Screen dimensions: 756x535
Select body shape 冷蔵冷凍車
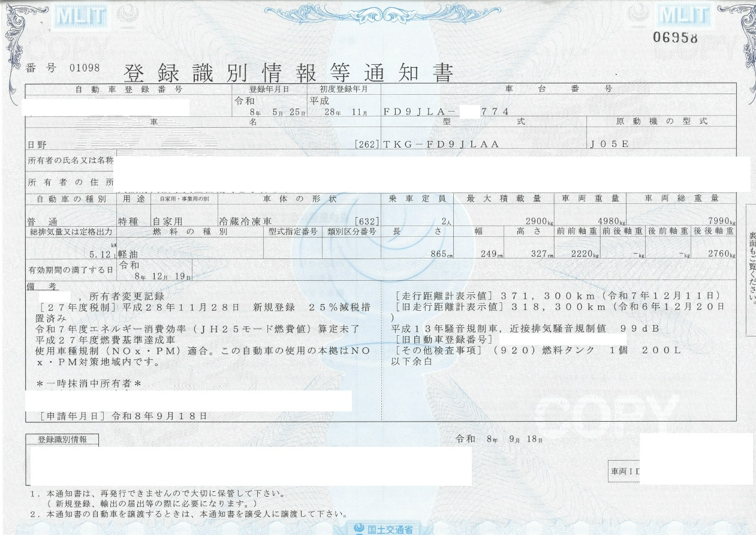[x=246, y=221]
